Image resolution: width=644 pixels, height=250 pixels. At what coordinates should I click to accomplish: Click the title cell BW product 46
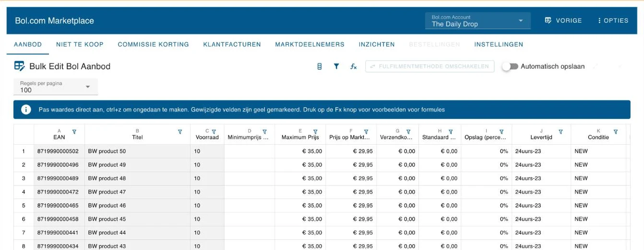click(x=137, y=205)
